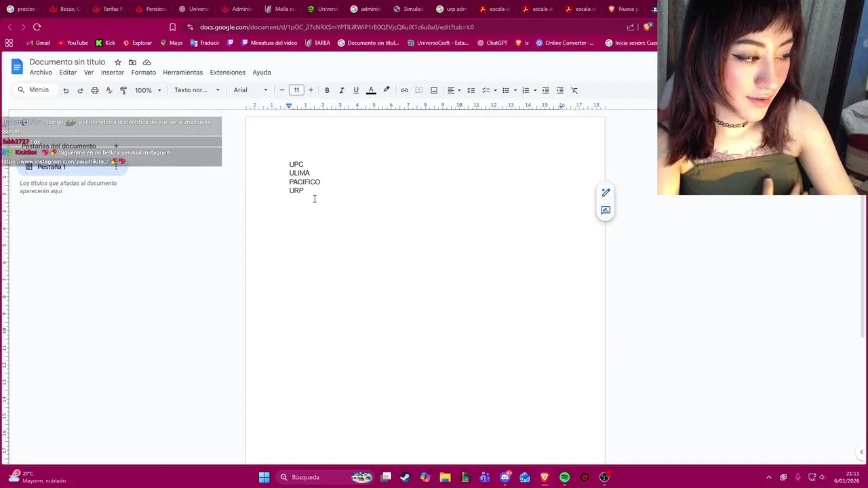Screen dimensions: 868x488
Task: Open the Gmail bookmark
Action: pyautogui.click(x=38, y=43)
